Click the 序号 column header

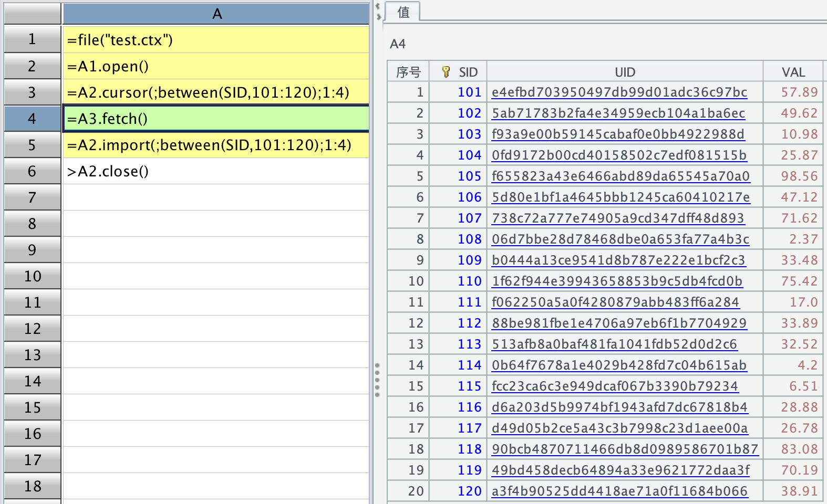click(408, 72)
